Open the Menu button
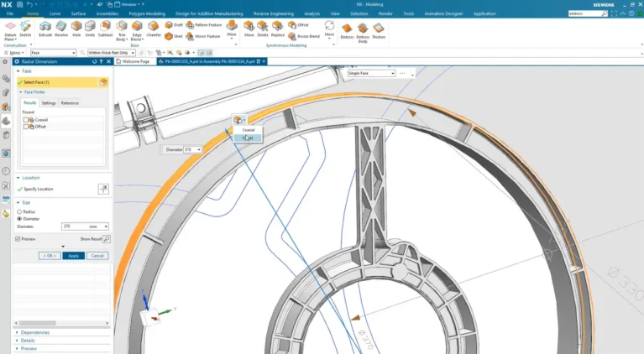644x354 pixels. 14,53
